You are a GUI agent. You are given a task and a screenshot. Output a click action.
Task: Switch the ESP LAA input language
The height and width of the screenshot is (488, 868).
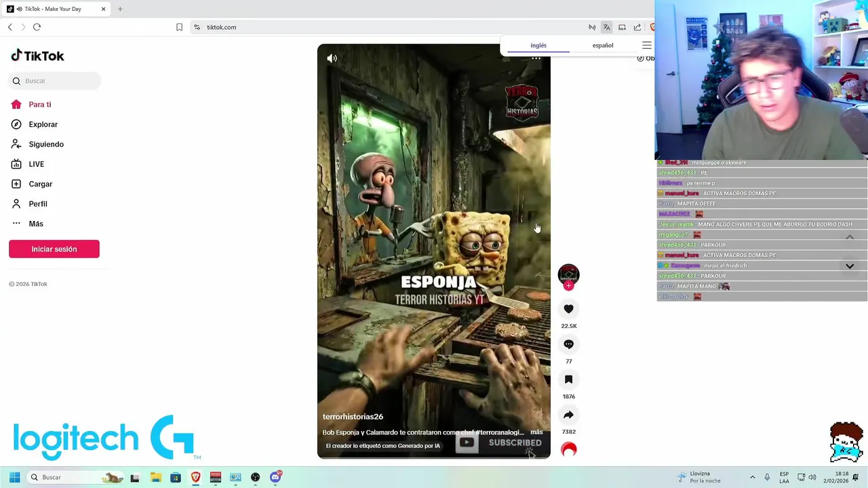(784, 477)
